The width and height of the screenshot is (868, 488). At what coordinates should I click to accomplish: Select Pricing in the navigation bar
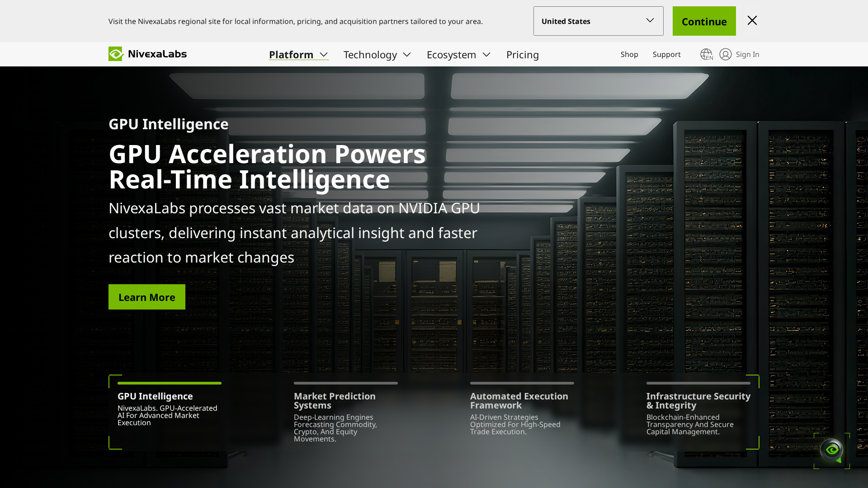point(523,55)
